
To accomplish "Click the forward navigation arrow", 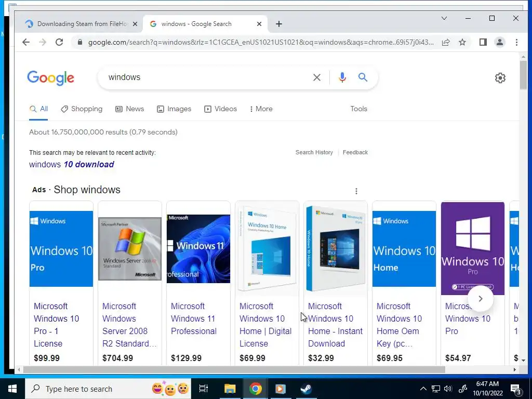I will 43,42.
